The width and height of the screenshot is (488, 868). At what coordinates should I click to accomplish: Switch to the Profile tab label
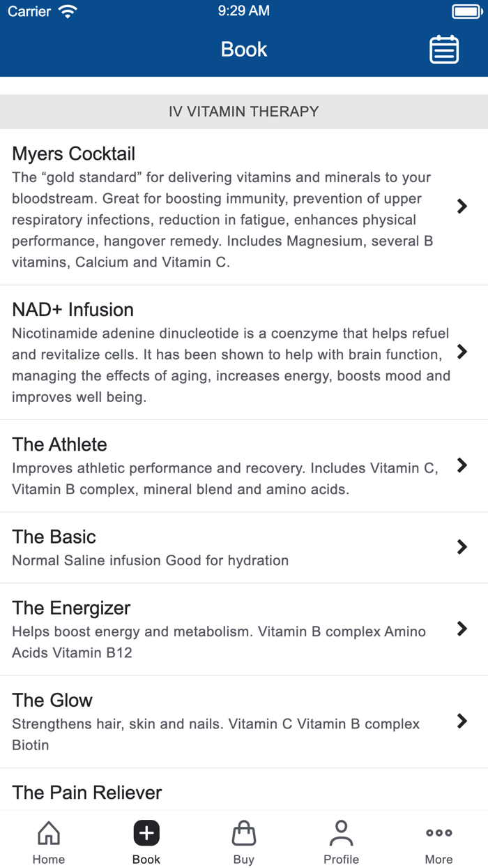tap(342, 859)
